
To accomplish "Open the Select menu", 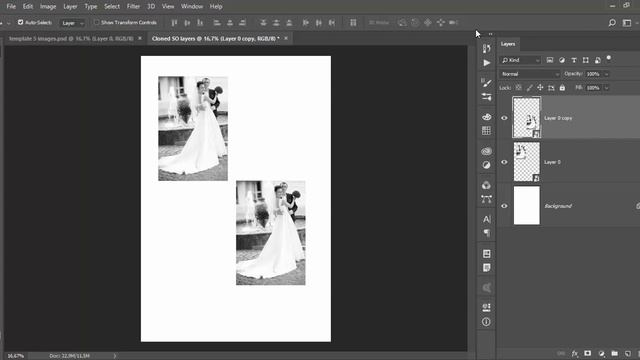I will click(112, 7).
